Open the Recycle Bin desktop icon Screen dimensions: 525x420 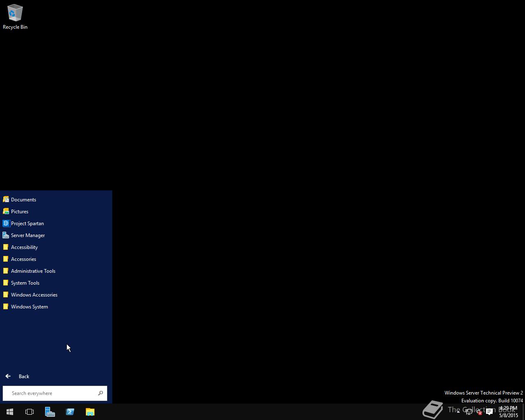pyautogui.click(x=15, y=17)
